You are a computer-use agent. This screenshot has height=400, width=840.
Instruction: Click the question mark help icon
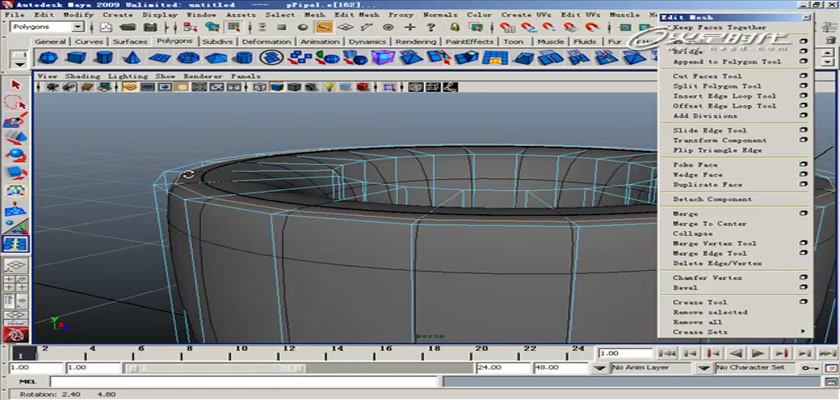click(430, 27)
